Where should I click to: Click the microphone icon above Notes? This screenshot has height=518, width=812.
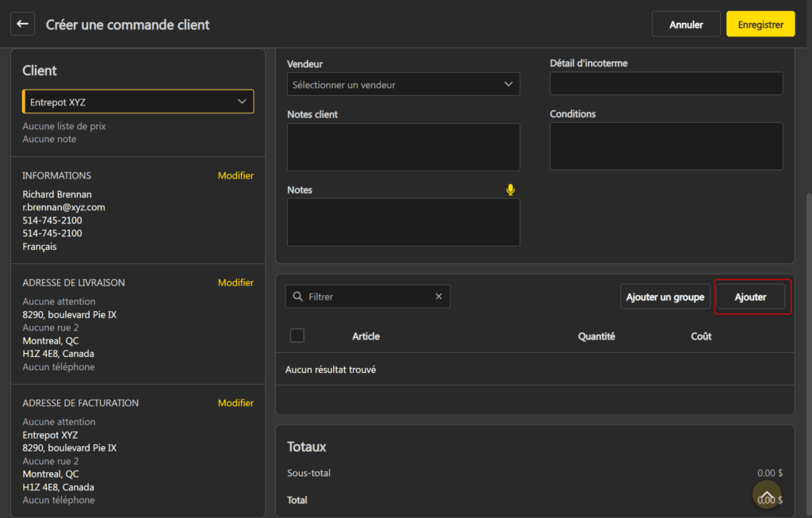click(x=511, y=190)
